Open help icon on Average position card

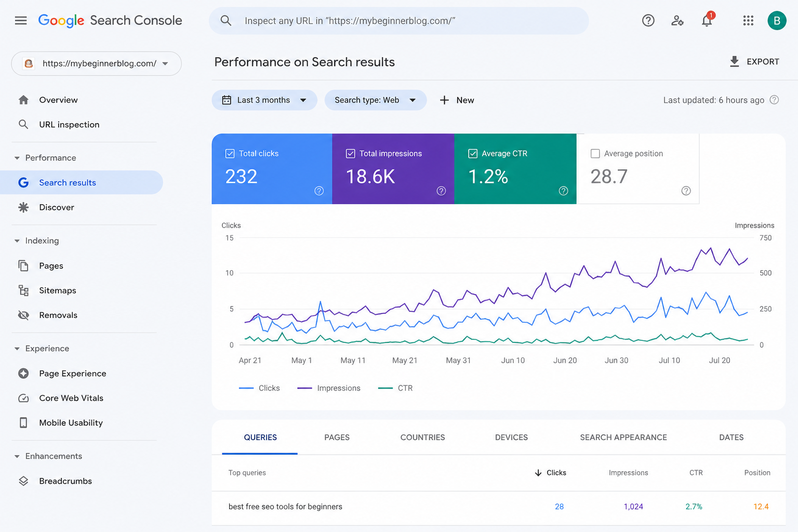pyautogui.click(x=686, y=191)
